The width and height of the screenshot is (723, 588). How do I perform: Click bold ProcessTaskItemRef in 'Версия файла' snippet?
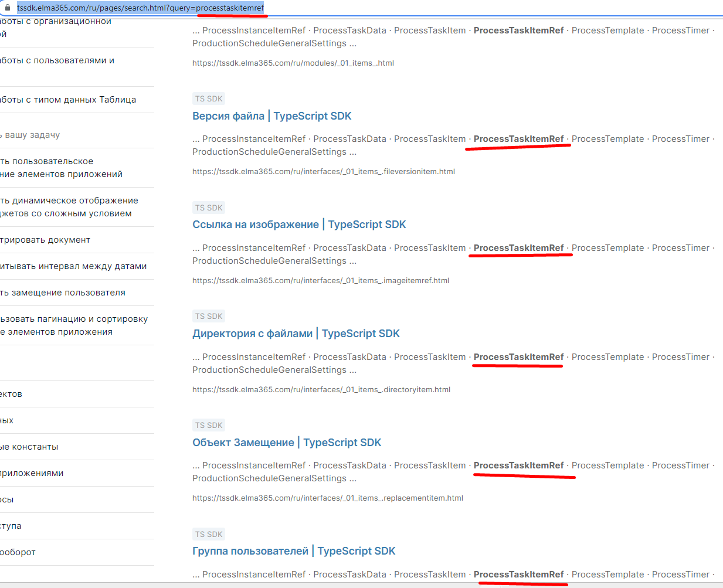[x=519, y=139]
